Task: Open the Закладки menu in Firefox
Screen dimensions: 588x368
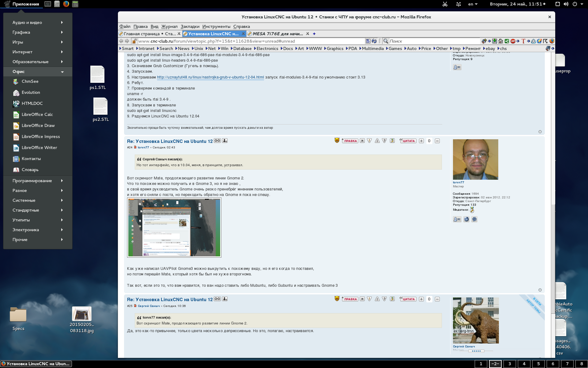Action: [190, 26]
